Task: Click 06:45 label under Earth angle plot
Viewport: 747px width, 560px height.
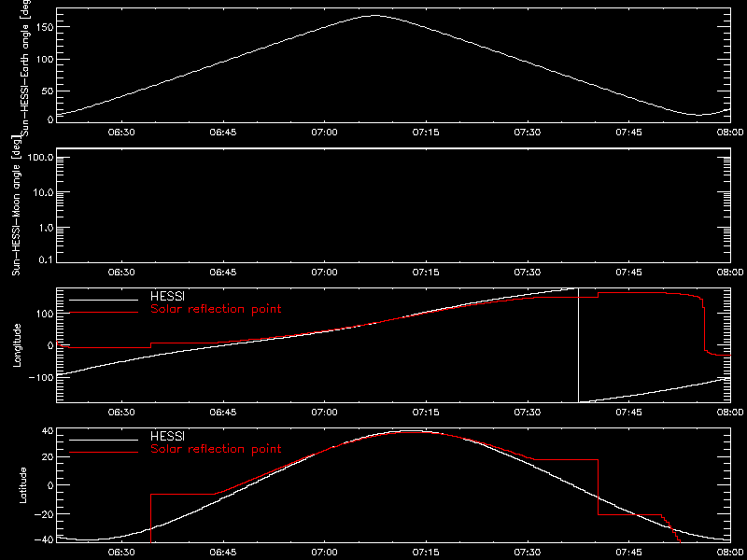Action: pyautogui.click(x=223, y=133)
